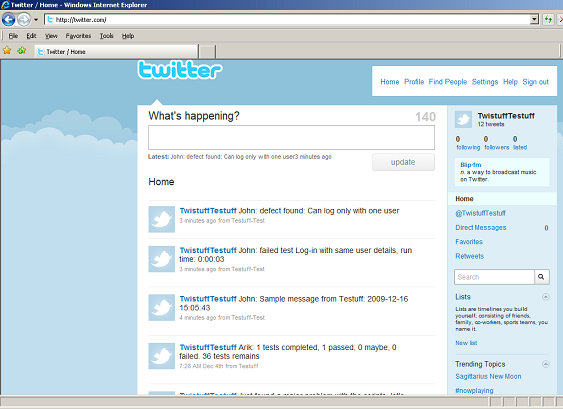The height and width of the screenshot is (409, 563).
Task: Open TwistuffTestuff name on 'defect found' tweet
Action: (x=208, y=211)
